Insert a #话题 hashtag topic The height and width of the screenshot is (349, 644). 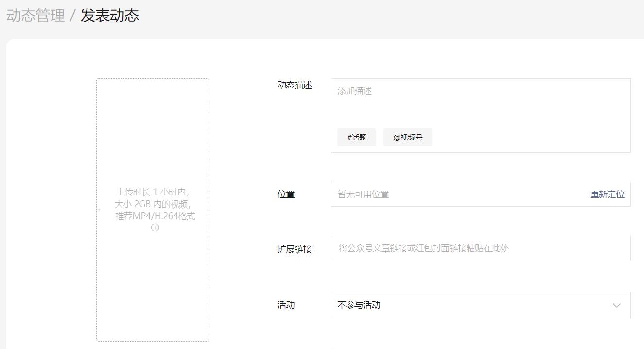tap(357, 138)
